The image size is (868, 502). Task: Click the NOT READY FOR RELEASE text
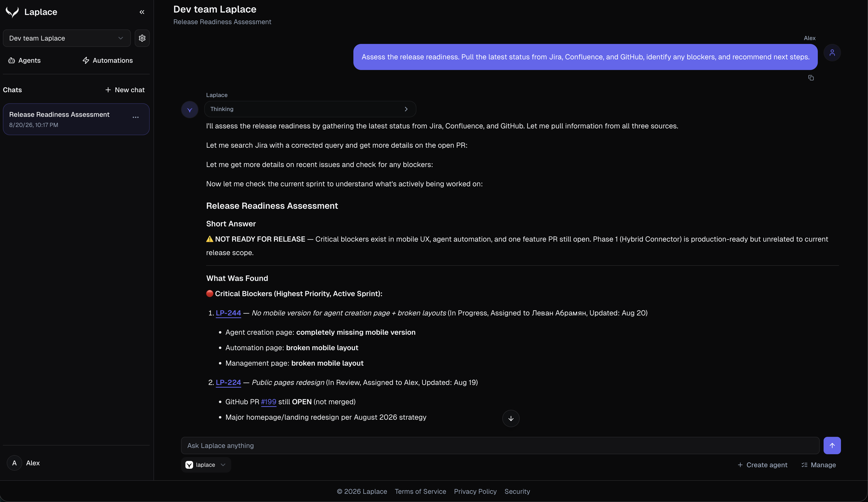click(x=260, y=239)
